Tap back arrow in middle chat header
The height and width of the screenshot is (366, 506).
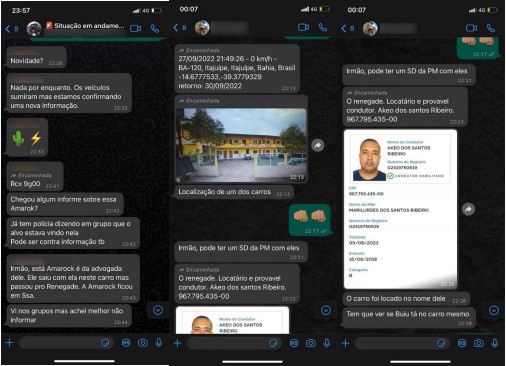[x=176, y=28]
